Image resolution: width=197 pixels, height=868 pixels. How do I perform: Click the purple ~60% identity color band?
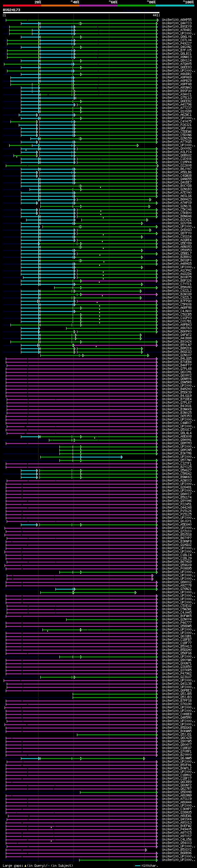coord(98,6)
